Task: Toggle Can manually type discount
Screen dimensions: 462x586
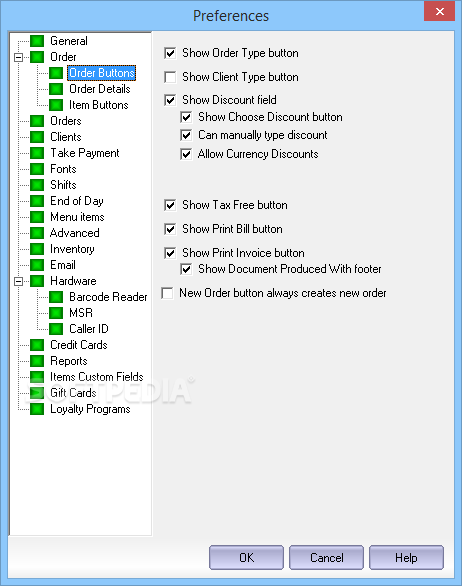Action: point(186,135)
